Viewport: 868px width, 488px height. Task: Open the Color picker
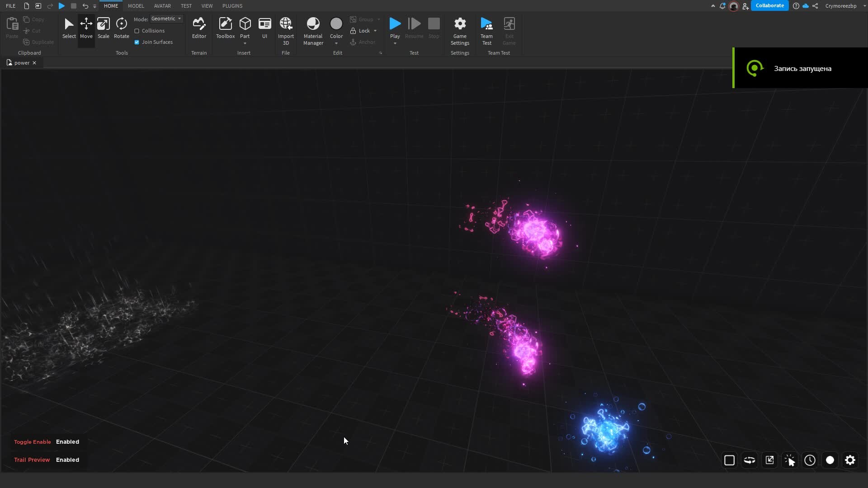point(336,25)
